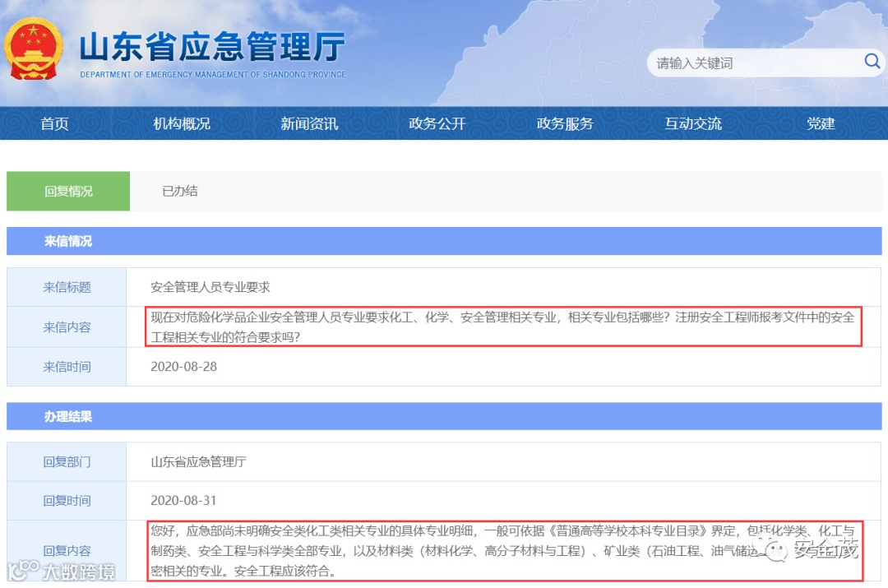Open the 互动交流 navigation item
This screenshot has height=588, width=888.
693,123
